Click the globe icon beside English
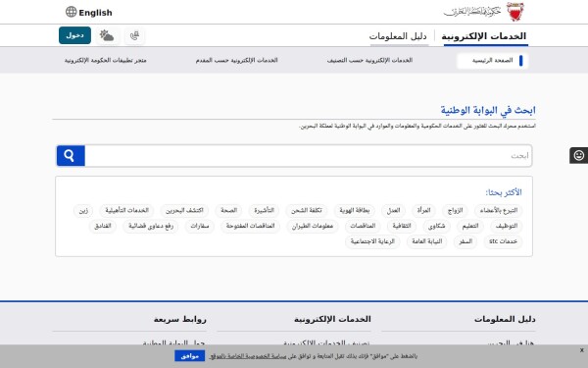This screenshot has height=368, width=588. pos(71,12)
